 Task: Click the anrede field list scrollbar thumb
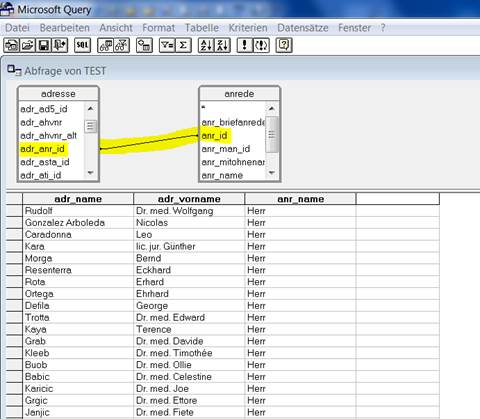(x=272, y=134)
